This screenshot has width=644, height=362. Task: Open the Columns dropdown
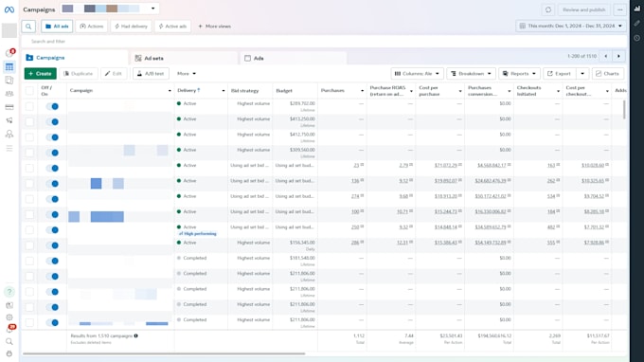click(x=417, y=74)
